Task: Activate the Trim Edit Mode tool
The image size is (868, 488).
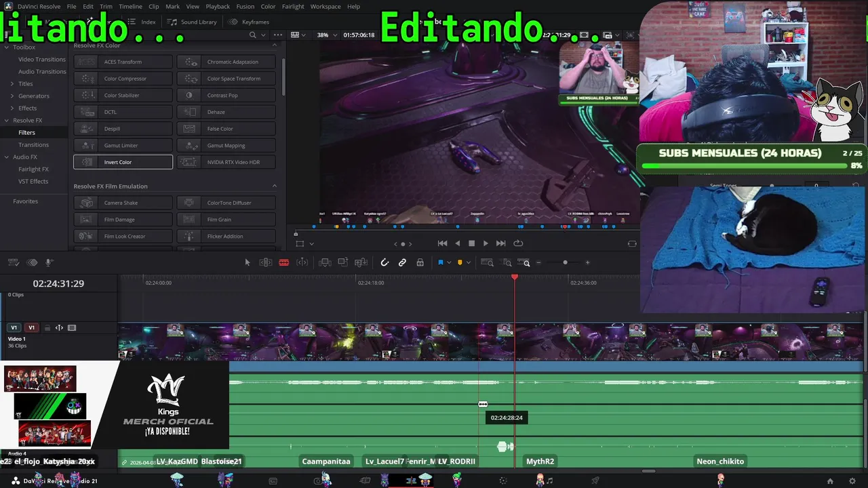Action: (266, 262)
